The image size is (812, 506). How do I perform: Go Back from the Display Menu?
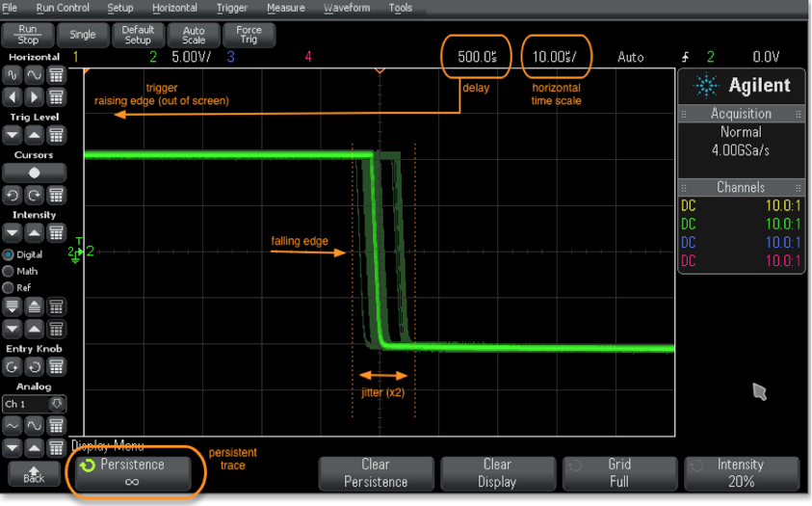[x=34, y=474]
